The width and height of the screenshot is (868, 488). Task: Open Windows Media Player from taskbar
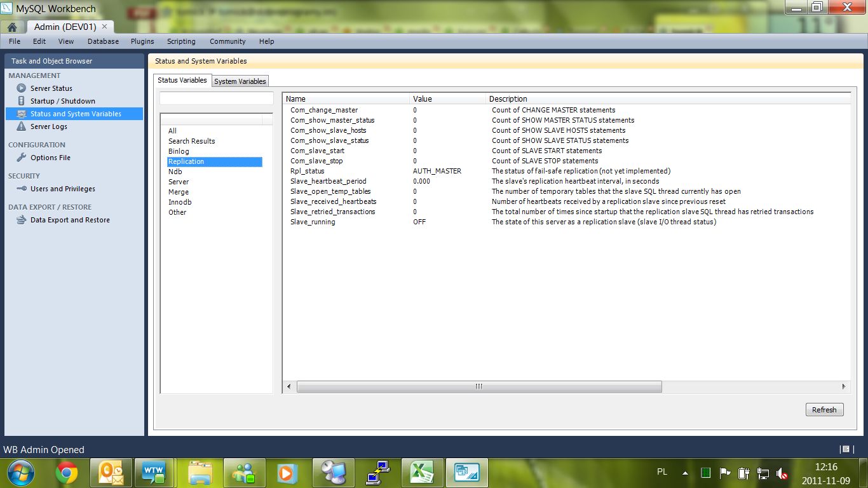click(287, 473)
